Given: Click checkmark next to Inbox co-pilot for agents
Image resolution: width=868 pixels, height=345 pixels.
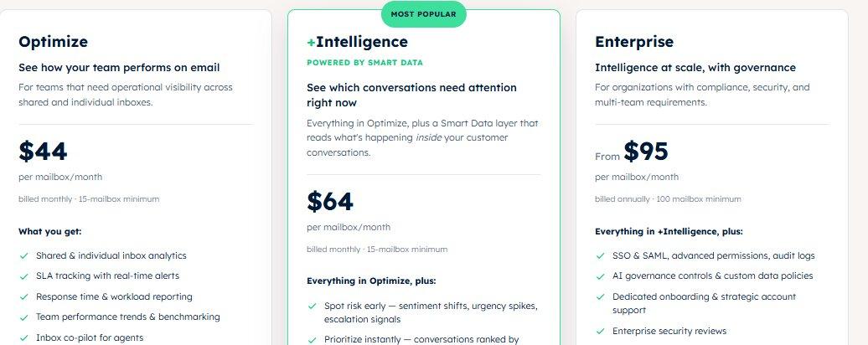Looking at the screenshot, I should pyautogui.click(x=23, y=337).
